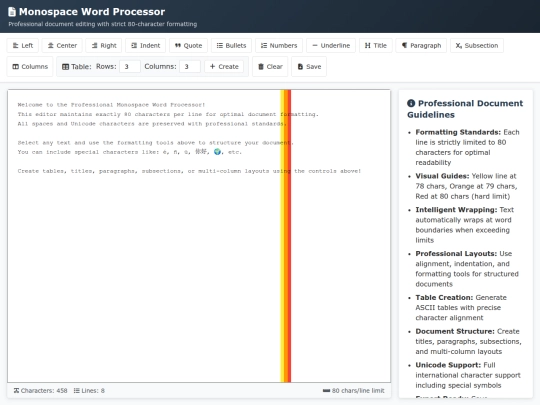Image resolution: width=540 pixels, height=405 pixels.
Task: Create the table with the Create button
Action: [x=224, y=66]
